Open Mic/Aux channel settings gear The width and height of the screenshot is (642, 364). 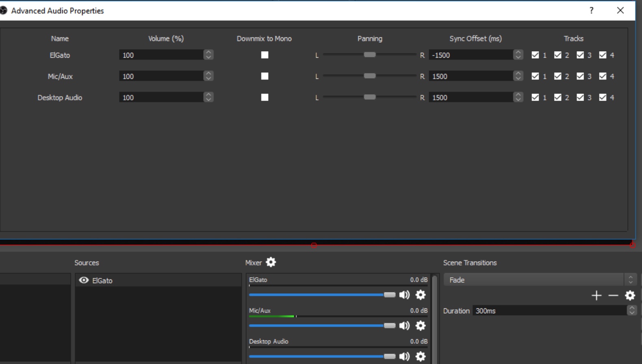click(421, 326)
